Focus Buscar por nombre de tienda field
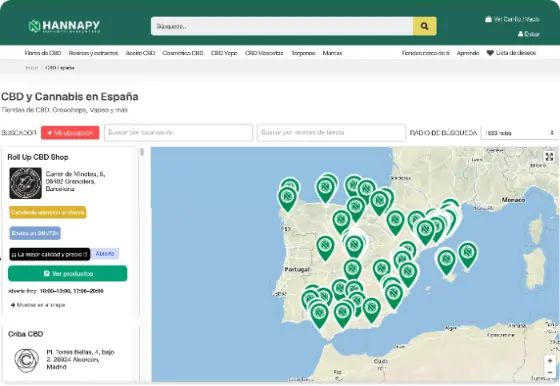Viewport: 560px width, 386px height. pos(331,132)
